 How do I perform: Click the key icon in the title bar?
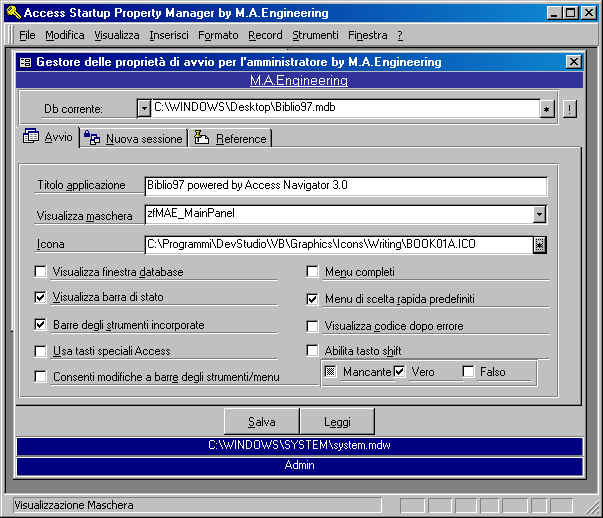point(10,12)
